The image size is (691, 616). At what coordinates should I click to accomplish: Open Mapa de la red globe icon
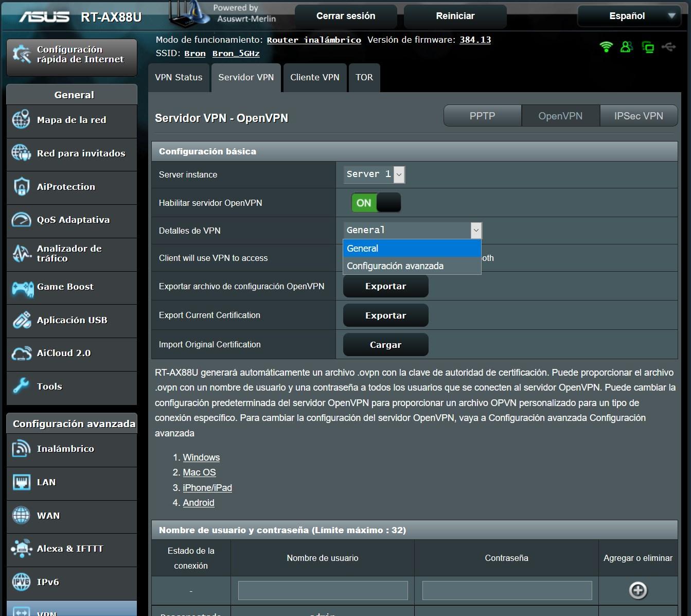(x=21, y=120)
